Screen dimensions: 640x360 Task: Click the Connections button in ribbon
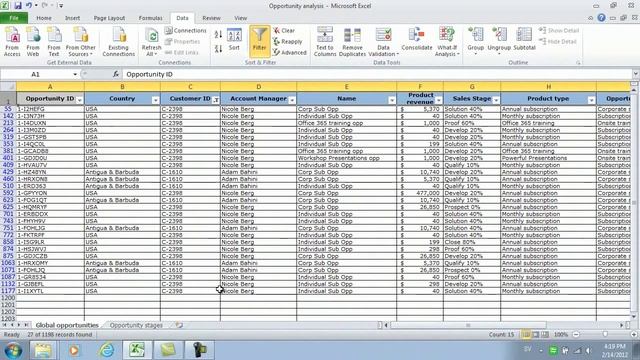(x=186, y=31)
